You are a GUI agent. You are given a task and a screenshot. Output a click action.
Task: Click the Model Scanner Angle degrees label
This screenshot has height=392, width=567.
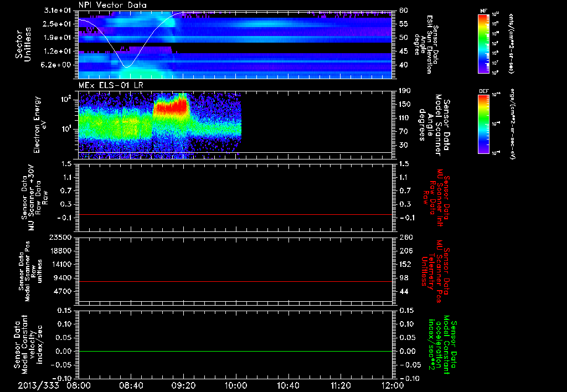tap(434, 125)
